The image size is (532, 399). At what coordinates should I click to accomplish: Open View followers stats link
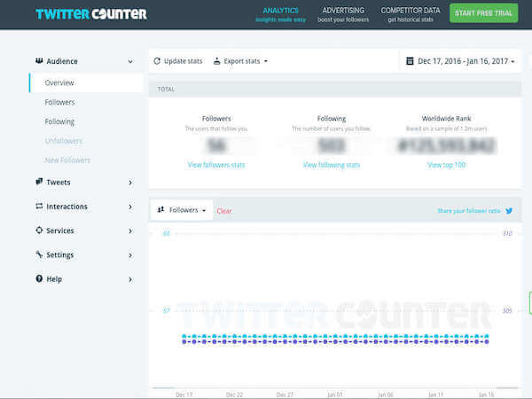pyautogui.click(x=216, y=165)
